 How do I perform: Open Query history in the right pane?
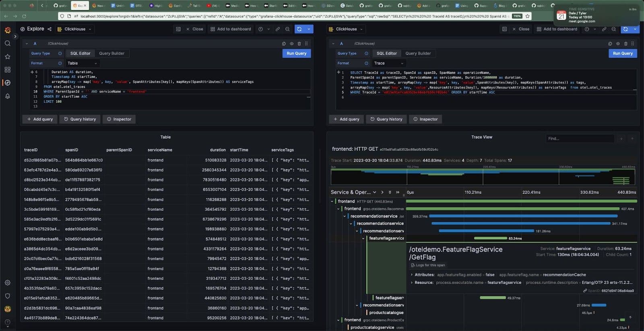point(386,119)
